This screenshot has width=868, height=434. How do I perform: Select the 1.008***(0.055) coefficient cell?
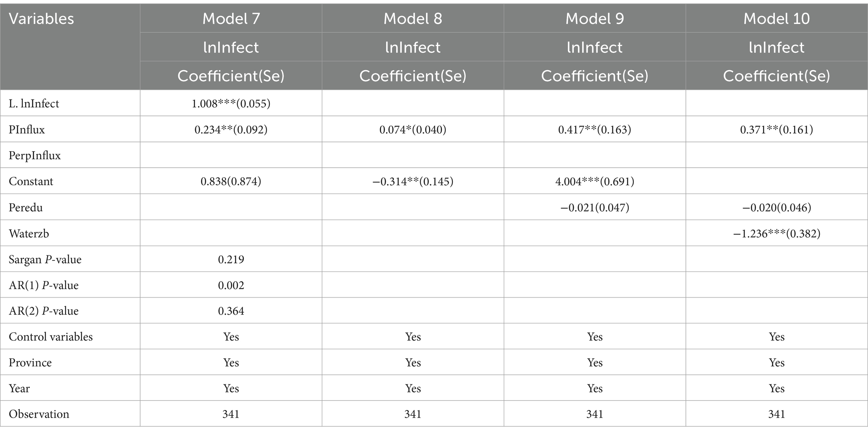(231, 103)
